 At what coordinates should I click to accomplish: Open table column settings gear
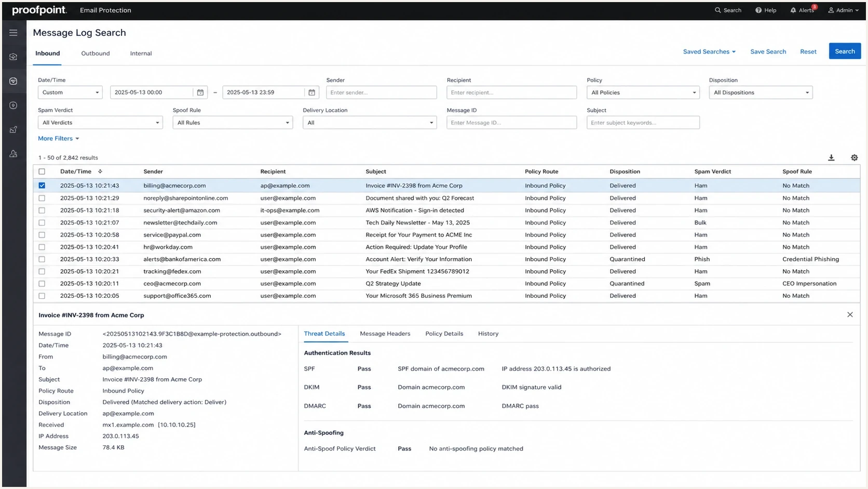pos(854,157)
